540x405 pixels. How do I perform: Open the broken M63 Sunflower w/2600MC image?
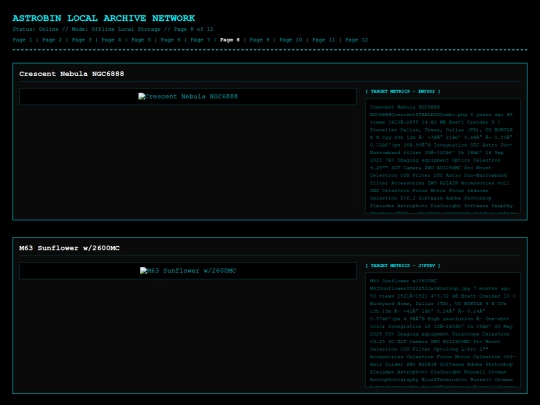(x=188, y=271)
